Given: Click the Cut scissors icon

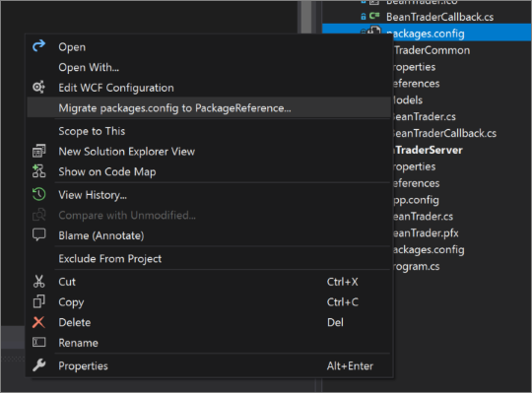Looking at the screenshot, I should click(x=38, y=281).
